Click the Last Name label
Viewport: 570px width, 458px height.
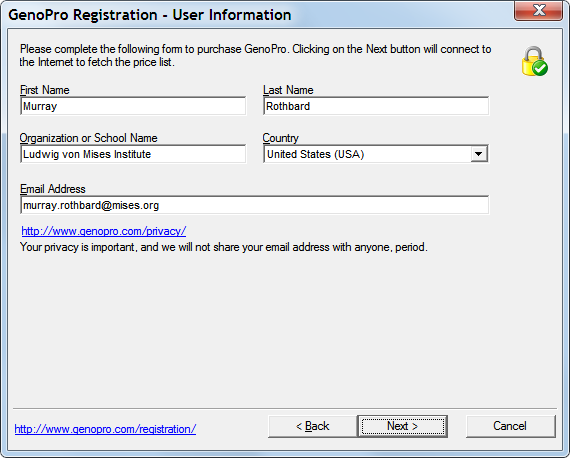288,90
